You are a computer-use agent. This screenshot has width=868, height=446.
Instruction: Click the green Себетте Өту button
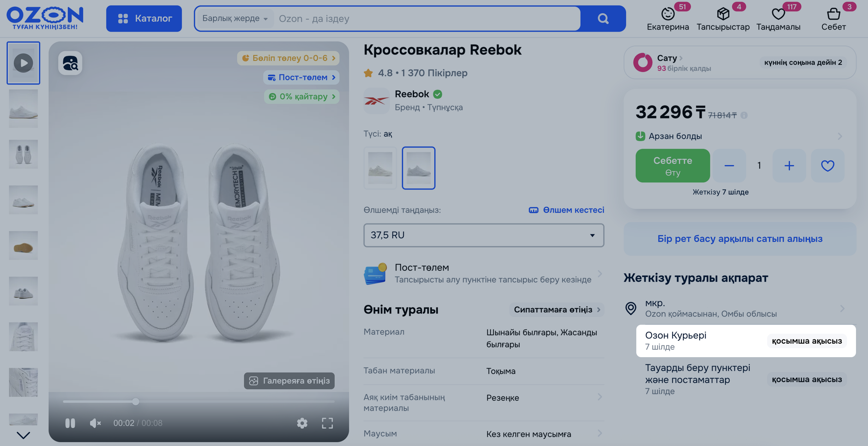point(673,166)
